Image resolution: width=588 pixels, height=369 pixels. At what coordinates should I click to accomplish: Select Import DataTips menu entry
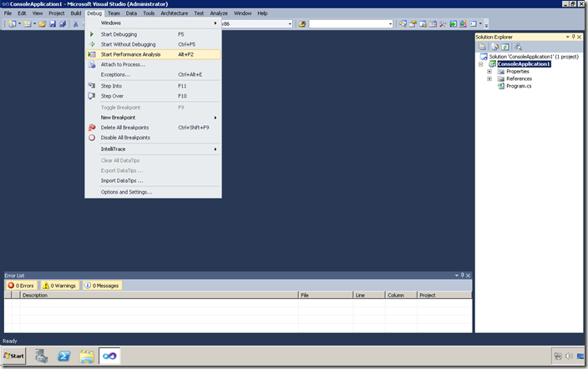point(153,181)
